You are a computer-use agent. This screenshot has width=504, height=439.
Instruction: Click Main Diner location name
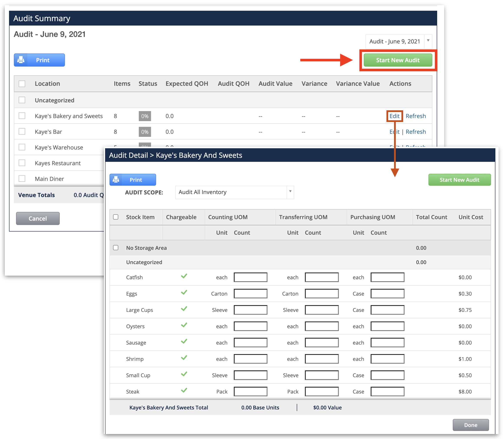click(49, 179)
